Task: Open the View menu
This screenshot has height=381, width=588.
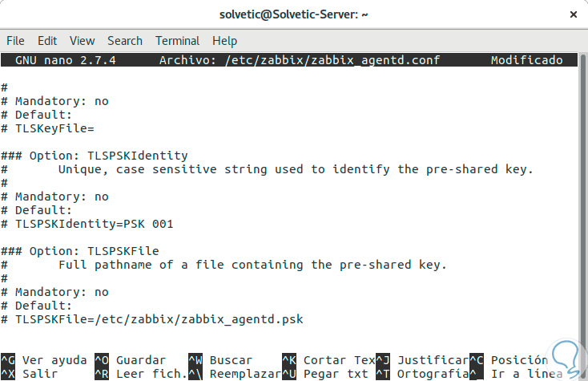Action: [83, 41]
